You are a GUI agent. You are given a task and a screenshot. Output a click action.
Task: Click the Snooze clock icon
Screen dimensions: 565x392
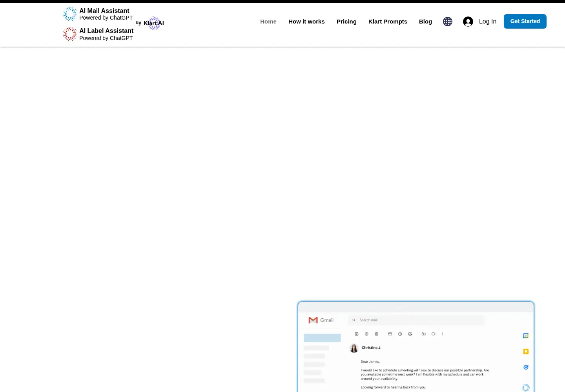[x=400, y=334]
